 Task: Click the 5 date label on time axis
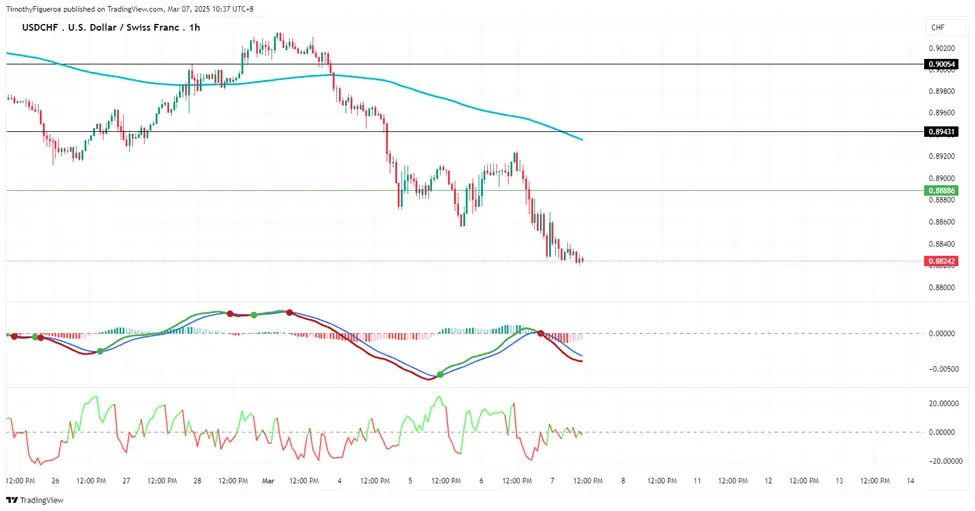410,481
